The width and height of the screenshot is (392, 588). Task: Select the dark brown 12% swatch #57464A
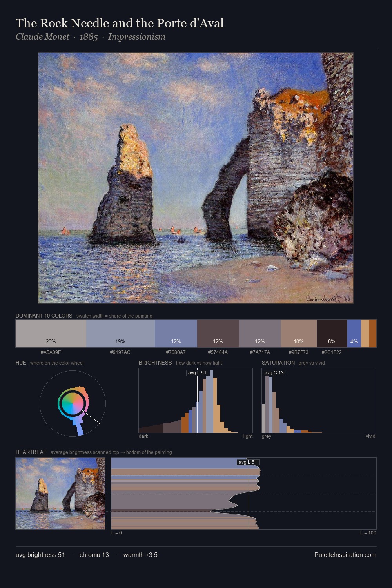click(218, 334)
